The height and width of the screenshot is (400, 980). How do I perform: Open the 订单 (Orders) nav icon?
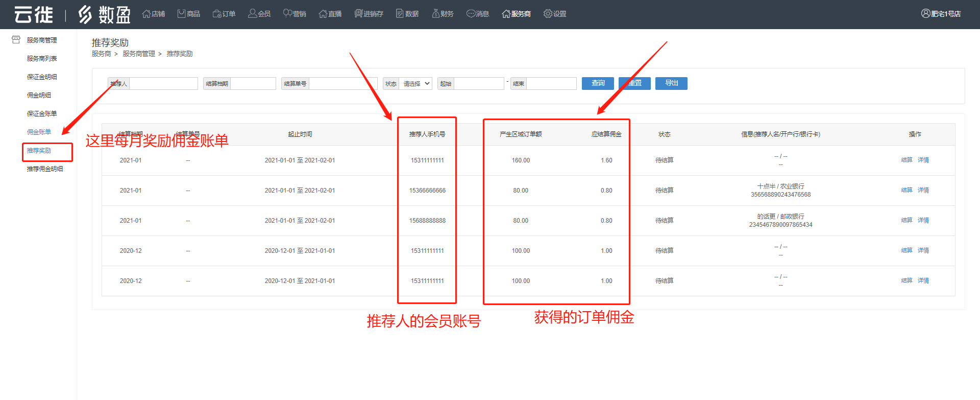[217, 14]
